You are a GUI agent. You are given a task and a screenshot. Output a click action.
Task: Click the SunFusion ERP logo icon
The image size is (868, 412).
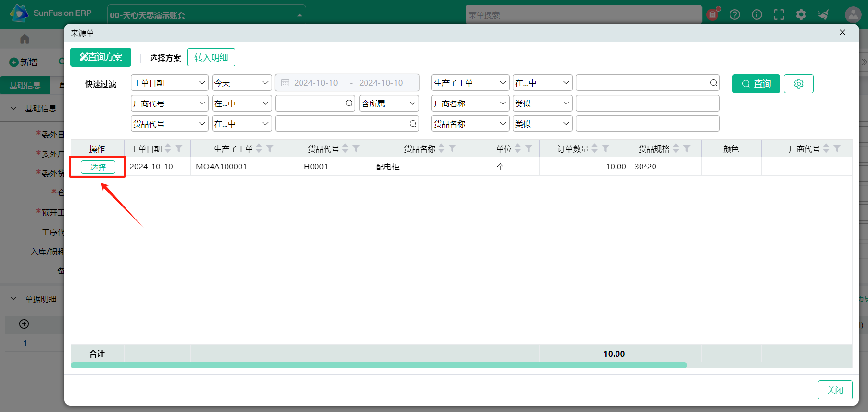tap(19, 13)
